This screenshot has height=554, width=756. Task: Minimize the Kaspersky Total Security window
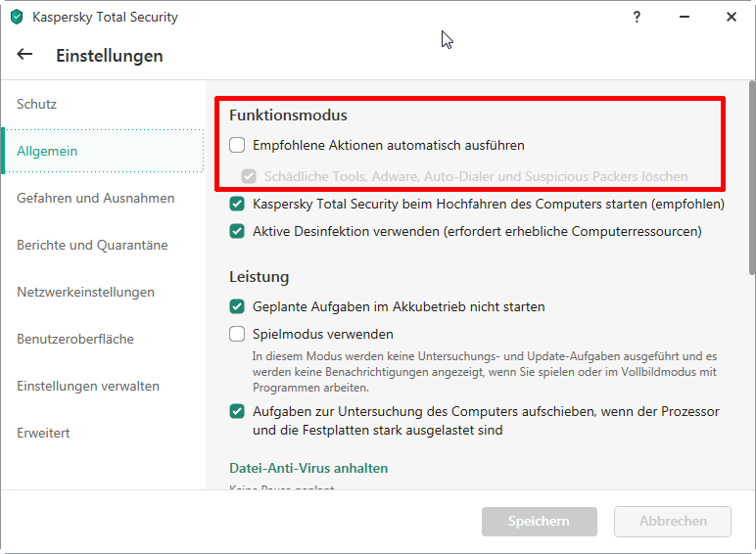[685, 17]
